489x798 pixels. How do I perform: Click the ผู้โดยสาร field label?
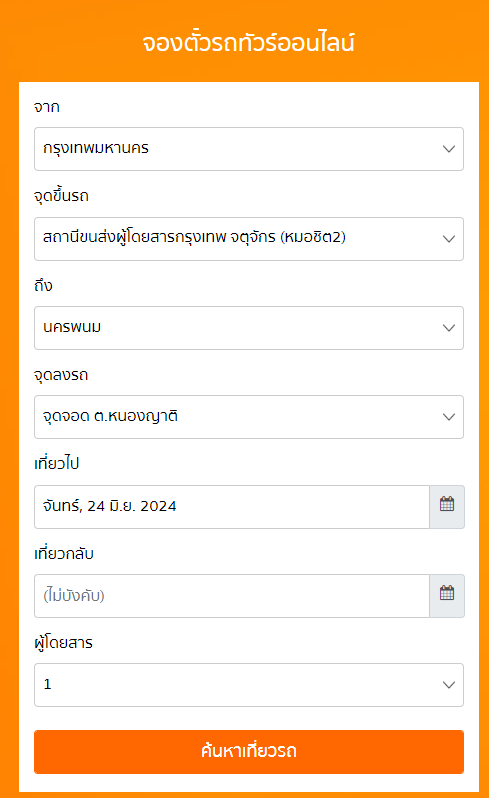click(63, 643)
